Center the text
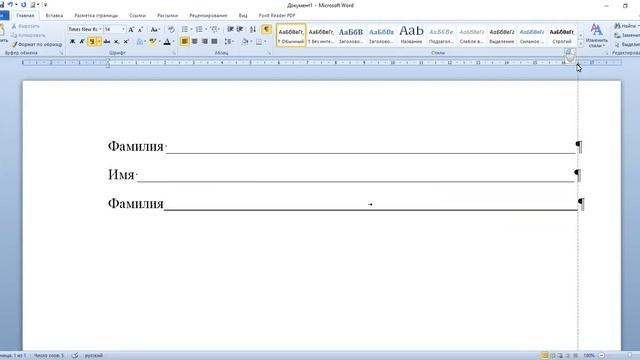Screen dimensions: 640x360 (x=195, y=42)
